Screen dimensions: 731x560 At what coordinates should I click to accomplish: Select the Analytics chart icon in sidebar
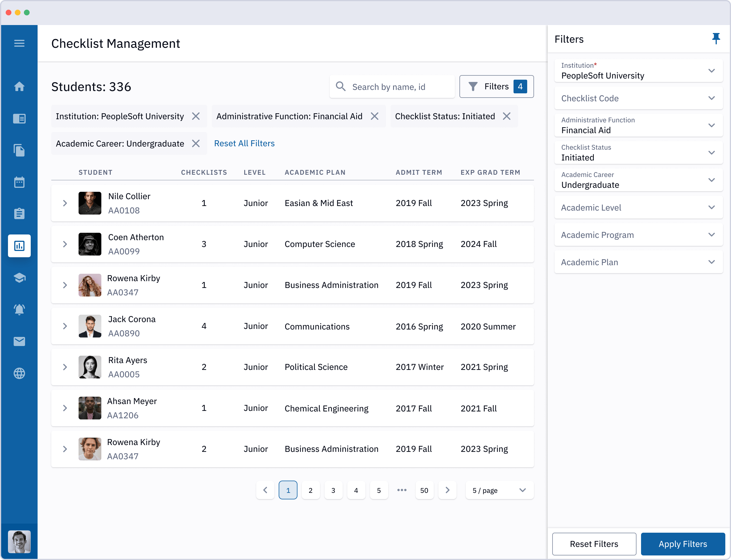pyautogui.click(x=20, y=246)
